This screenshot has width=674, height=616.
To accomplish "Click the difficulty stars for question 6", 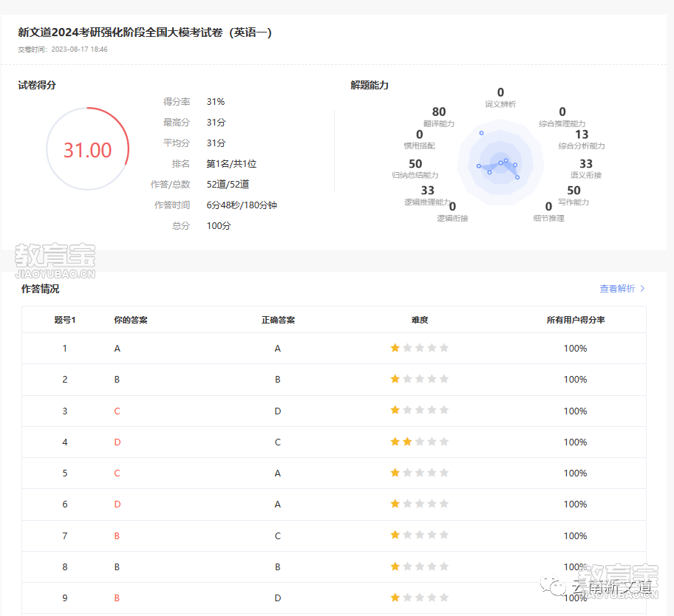I will (x=420, y=504).
